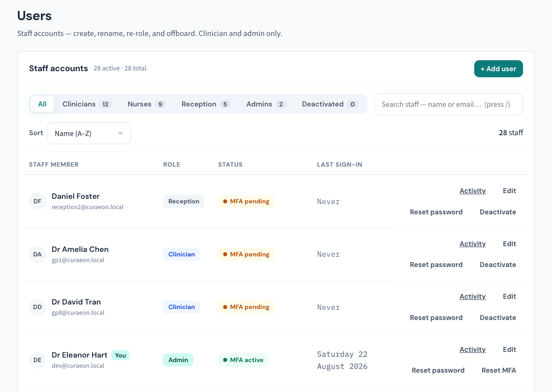Open Activity for Dr David Tran

(x=472, y=297)
